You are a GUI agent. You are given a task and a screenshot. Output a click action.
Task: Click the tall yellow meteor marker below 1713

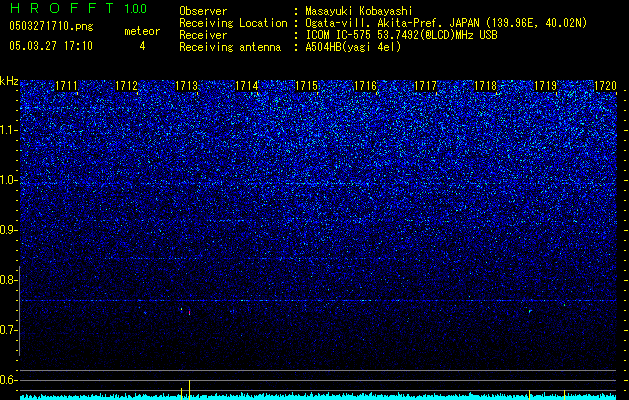189,389
